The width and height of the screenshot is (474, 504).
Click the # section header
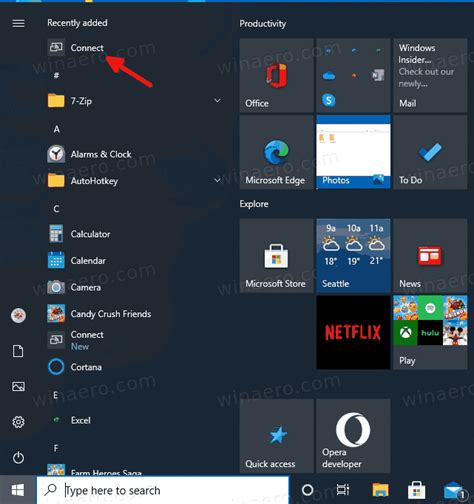[x=56, y=76]
